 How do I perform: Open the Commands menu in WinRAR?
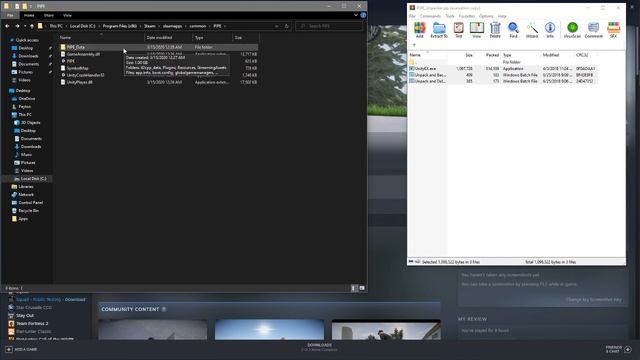(430, 16)
